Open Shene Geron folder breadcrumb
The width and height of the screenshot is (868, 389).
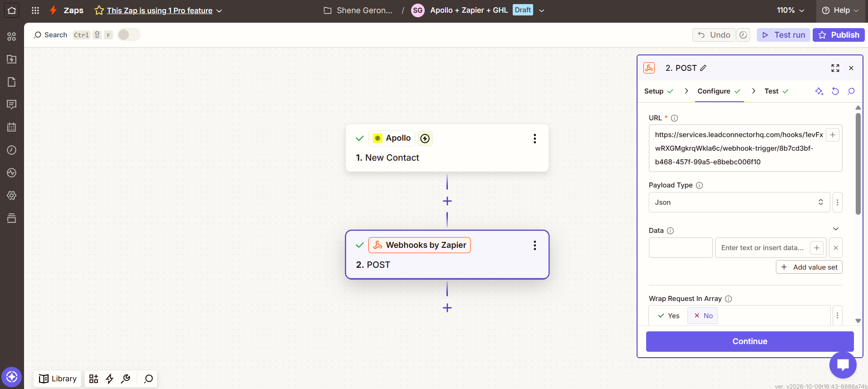[358, 10]
